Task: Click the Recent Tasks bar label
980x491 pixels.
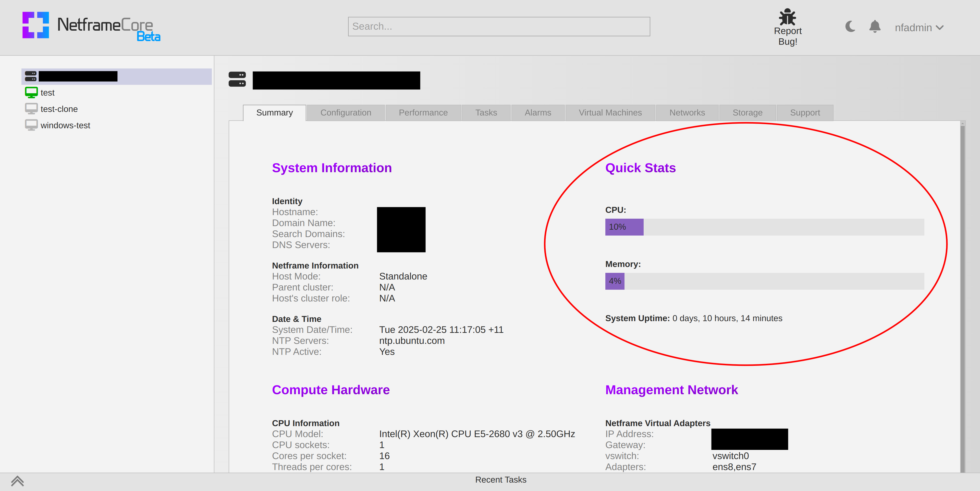Action: click(501, 480)
